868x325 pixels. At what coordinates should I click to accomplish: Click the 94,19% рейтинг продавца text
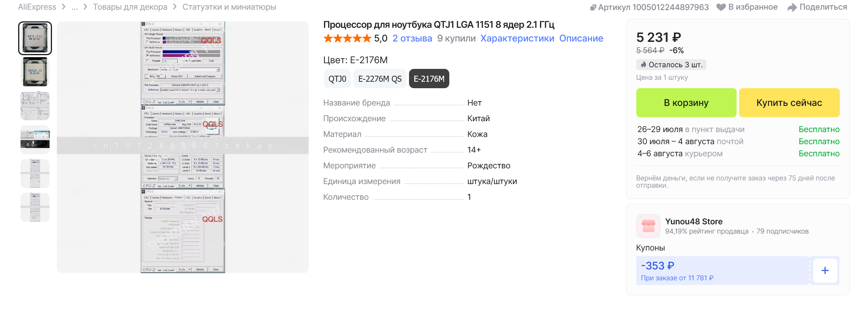click(x=706, y=231)
